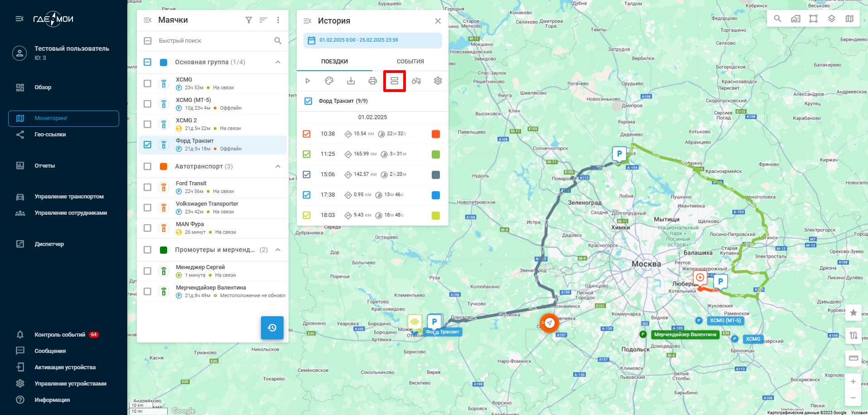Click the Быстрый поиск search field
The height and width of the screenshot is (415, 868).
point(213,41)
